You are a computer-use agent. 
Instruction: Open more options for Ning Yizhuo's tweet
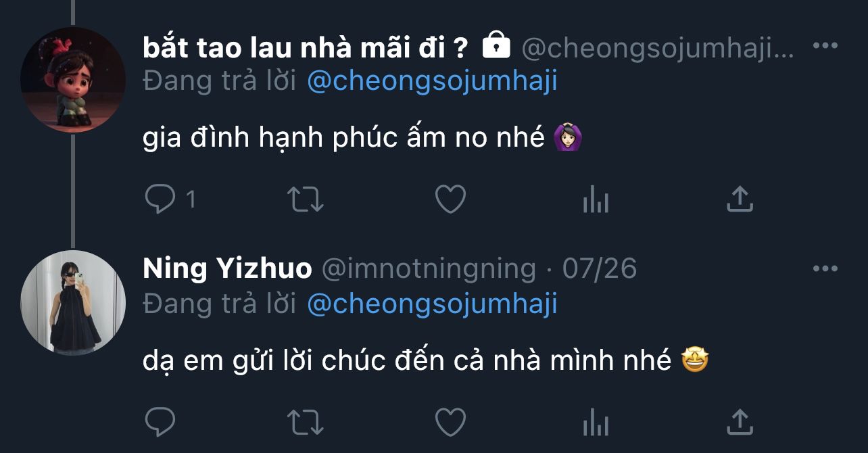825,268
